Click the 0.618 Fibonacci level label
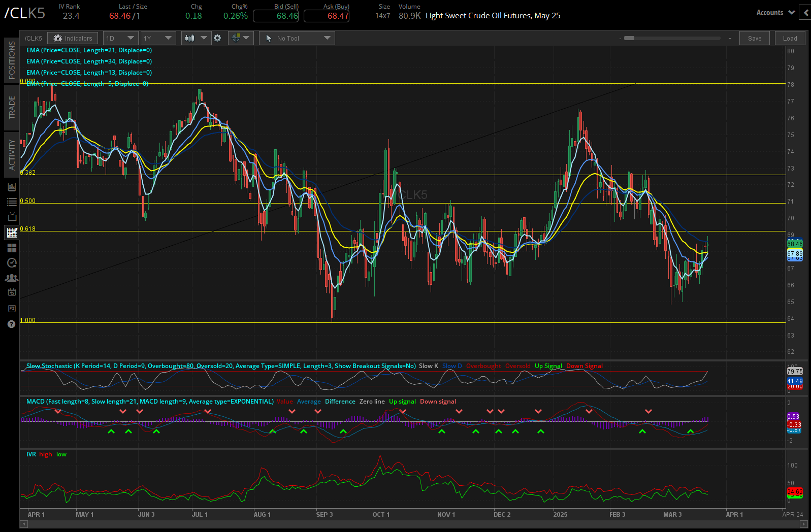Viewport: 811px width, 532px height. 28,229
